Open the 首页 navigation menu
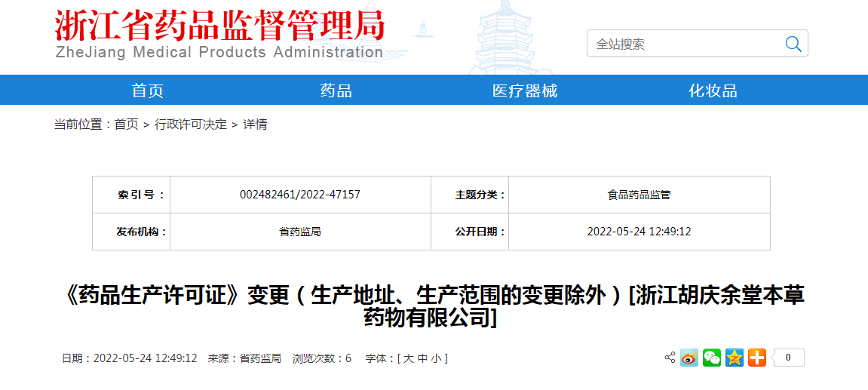The height and width of the screenshot is (390, 868). point(148,91)
